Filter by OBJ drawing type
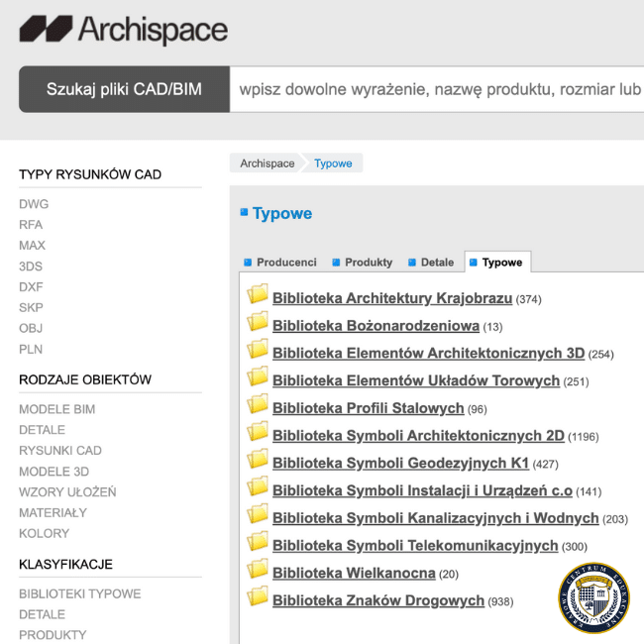The height and width of the screenshot is (644, 644). tap(31, 328)
